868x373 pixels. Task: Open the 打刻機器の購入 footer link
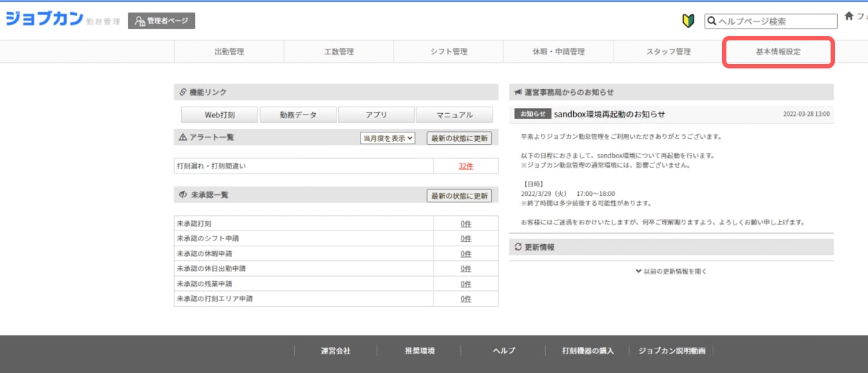point(588,351)
